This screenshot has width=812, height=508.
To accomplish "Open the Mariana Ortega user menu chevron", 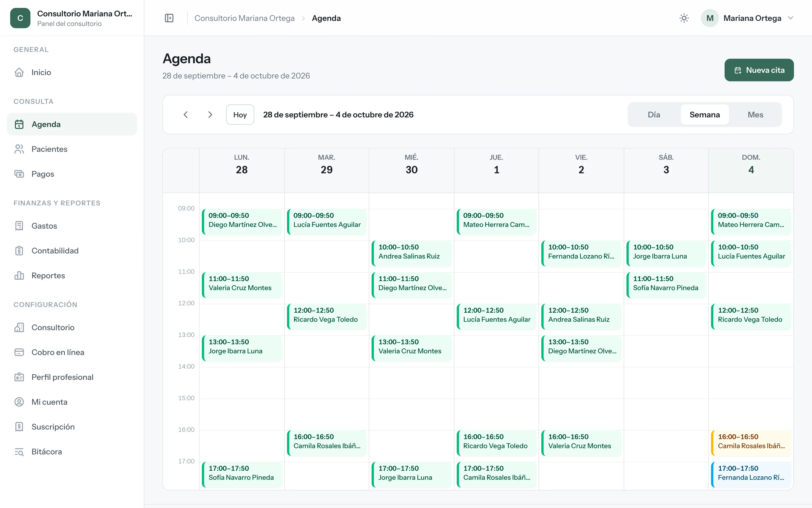I will click(791, 18).
